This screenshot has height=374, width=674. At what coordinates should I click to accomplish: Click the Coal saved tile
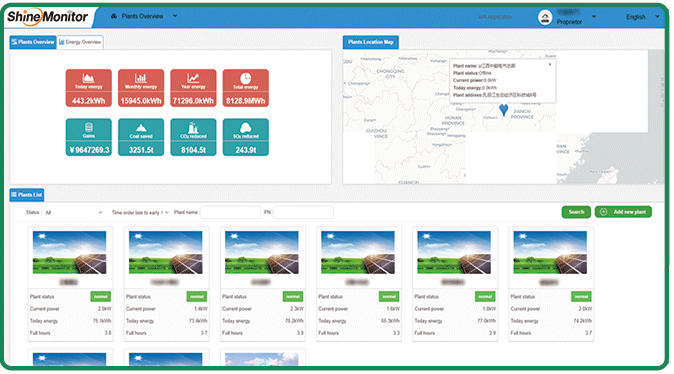pyautogui.click(x=141, y=137)
